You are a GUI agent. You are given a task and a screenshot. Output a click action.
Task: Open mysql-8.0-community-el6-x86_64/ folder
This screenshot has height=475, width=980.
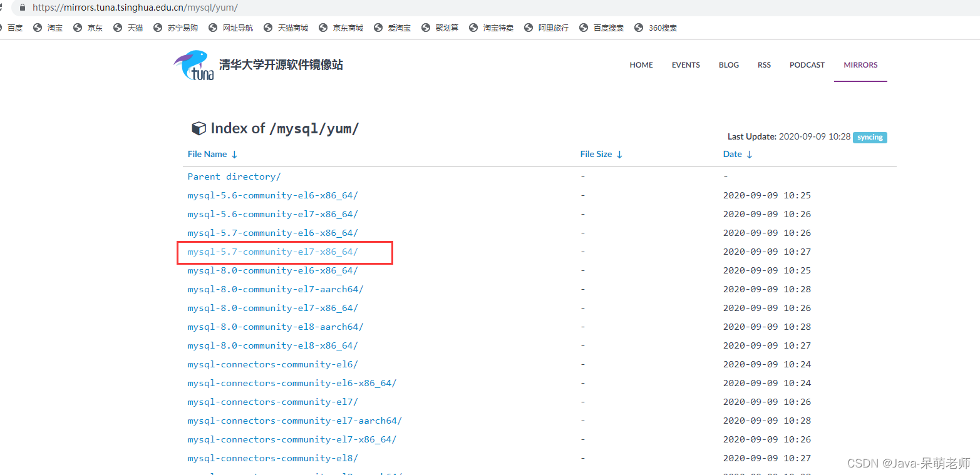(x=273, y=270)
